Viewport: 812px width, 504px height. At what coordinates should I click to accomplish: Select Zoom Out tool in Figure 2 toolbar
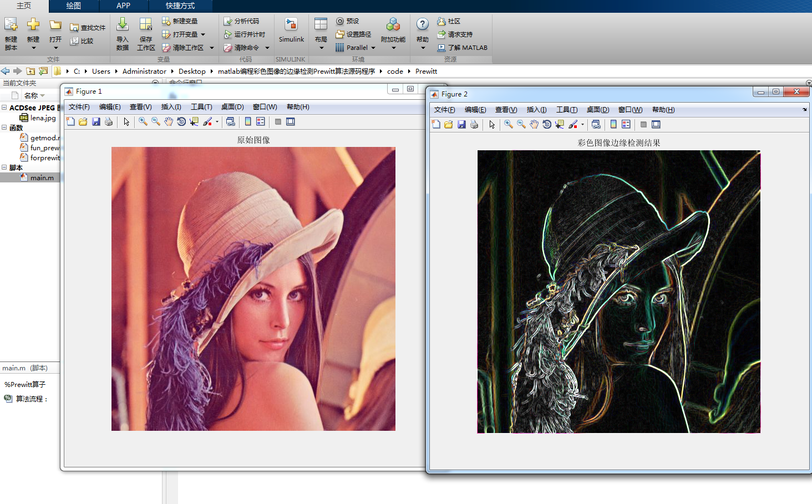click(521, 125)
